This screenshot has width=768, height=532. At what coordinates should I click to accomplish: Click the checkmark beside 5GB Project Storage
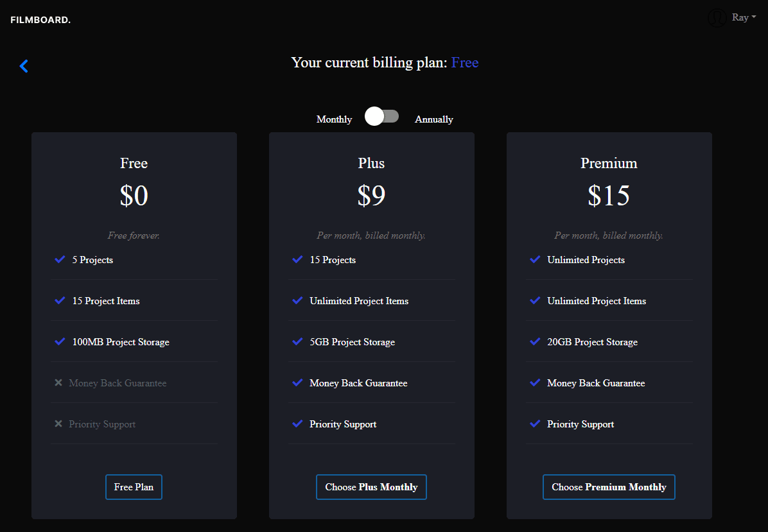tap(297, 341)
